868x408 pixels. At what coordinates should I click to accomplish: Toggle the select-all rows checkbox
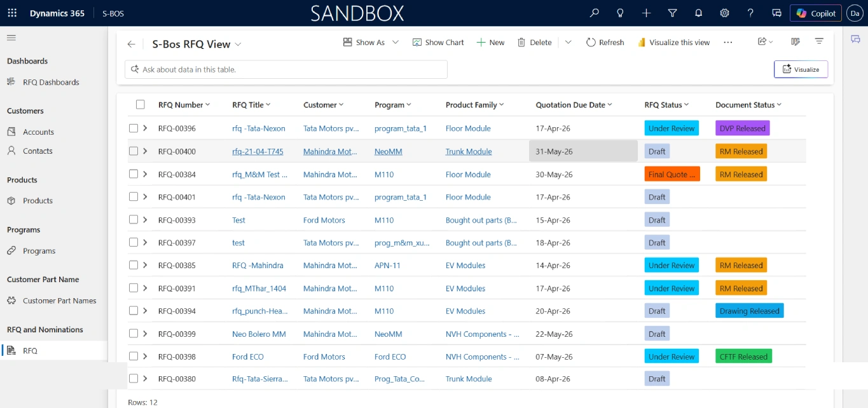(141, 105)
